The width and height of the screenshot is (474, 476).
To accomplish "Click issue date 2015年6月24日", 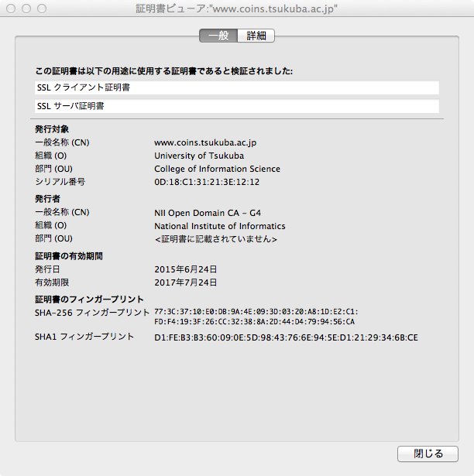I will pos(185,269).
